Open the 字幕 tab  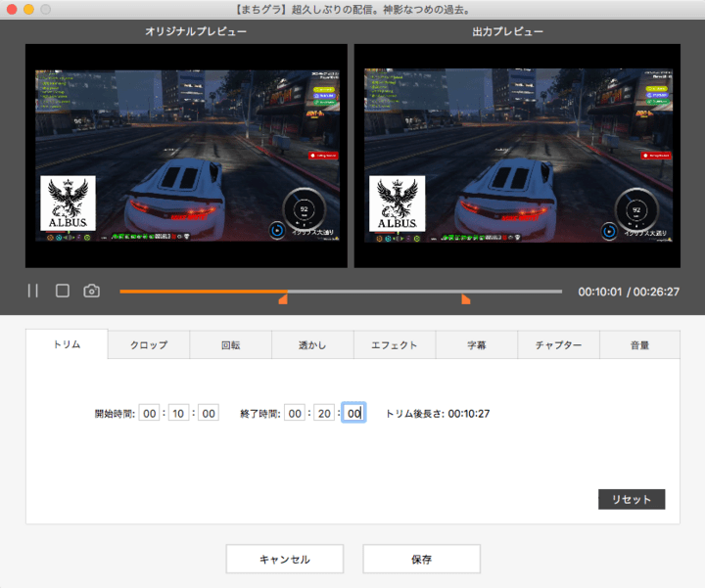click(x=477, y=345)
